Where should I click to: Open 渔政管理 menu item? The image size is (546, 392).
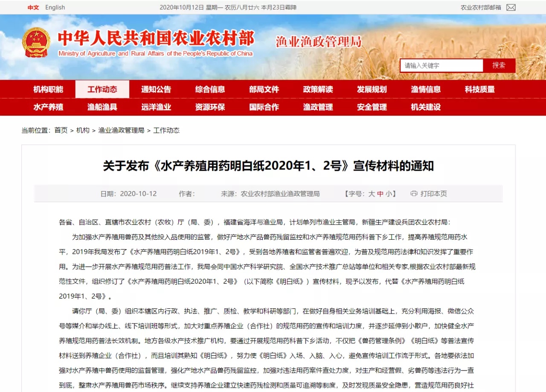coord(318,107)
